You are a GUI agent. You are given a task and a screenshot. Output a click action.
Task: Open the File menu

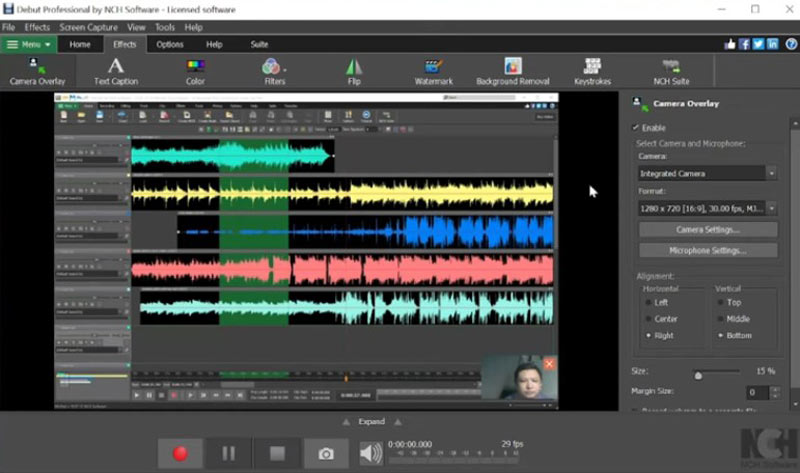[8, 27]
